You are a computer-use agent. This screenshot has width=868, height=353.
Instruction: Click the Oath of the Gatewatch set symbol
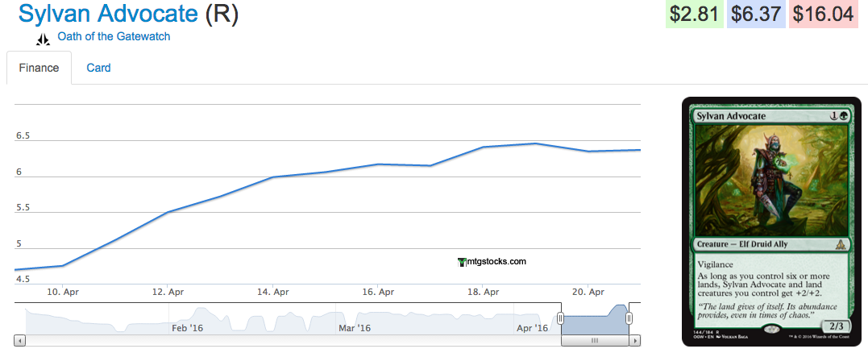(x=44, y=39)
